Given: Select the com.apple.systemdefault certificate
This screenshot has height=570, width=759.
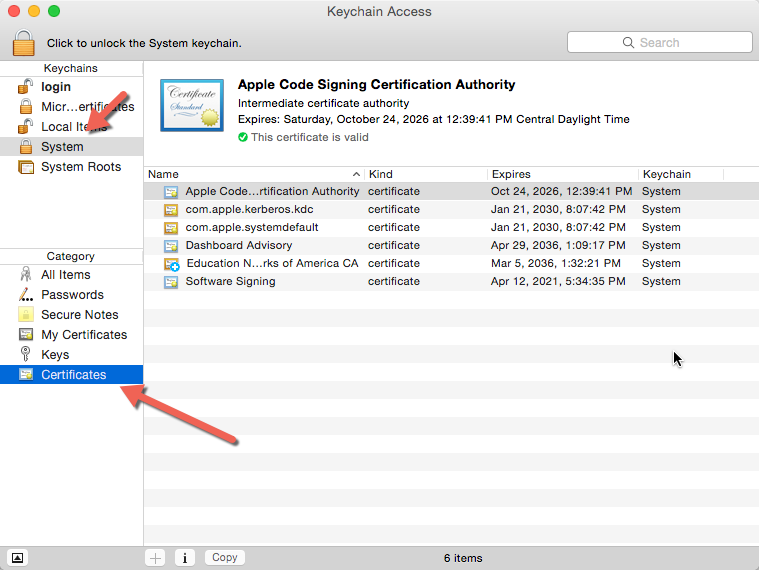Looking at the screenshot, I should click(451, 227).
